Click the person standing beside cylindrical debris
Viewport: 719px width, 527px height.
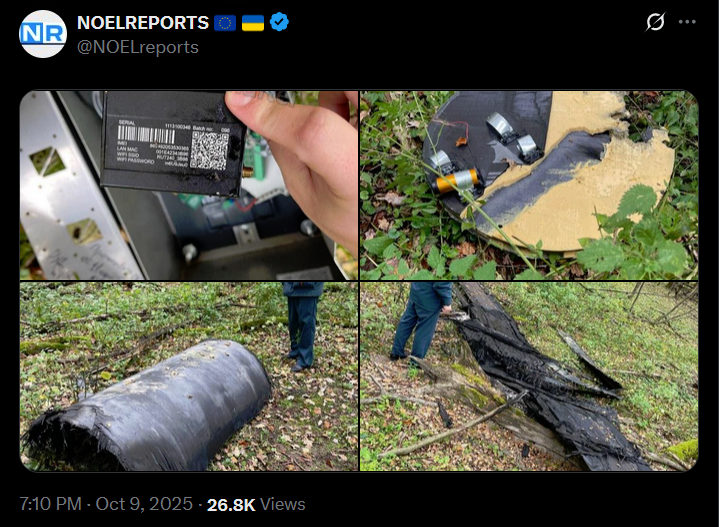(x=304, y=327)
